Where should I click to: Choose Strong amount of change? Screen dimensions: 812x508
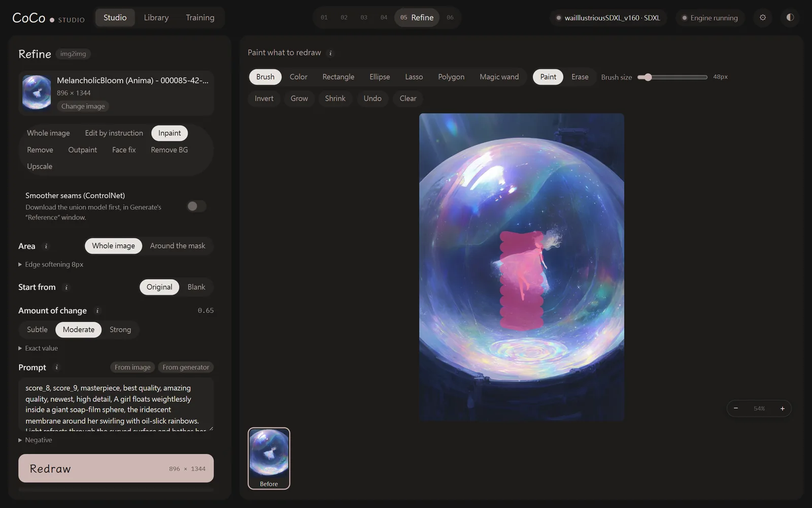(120, 330)
